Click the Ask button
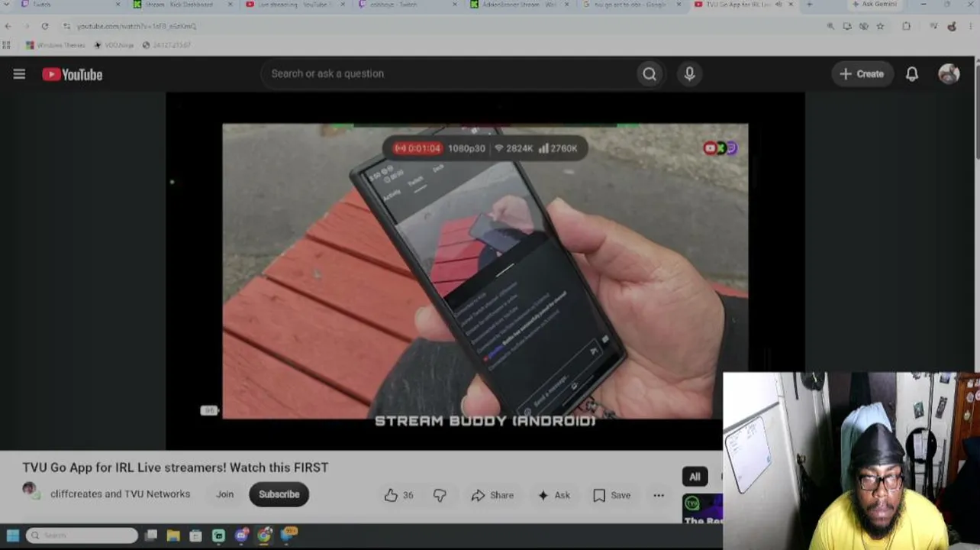Screen dimensions: 980x550 pos(554,495)
